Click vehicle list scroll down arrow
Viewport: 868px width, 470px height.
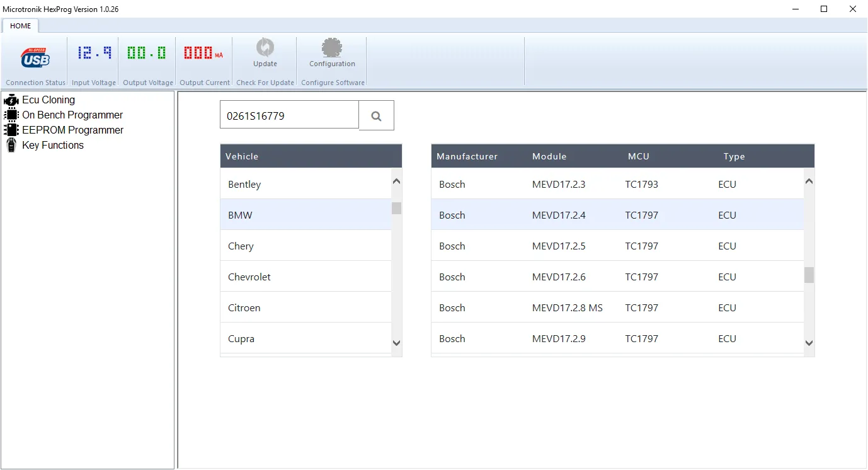396,343
